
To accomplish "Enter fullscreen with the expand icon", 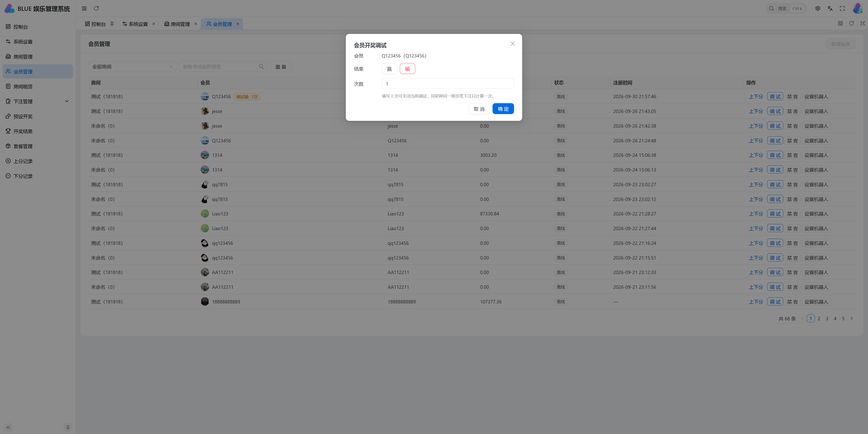I will [842, 8].
